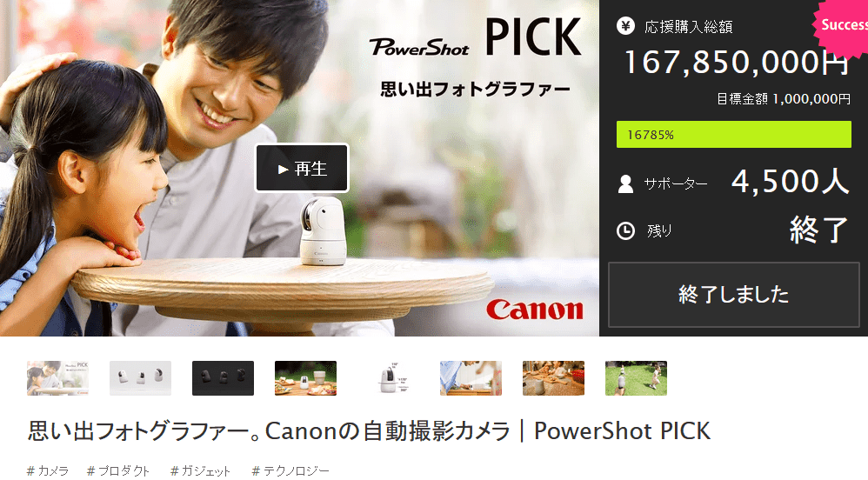Play the PowerShot PICK video
868x480 pixels.
pos(302,168)
